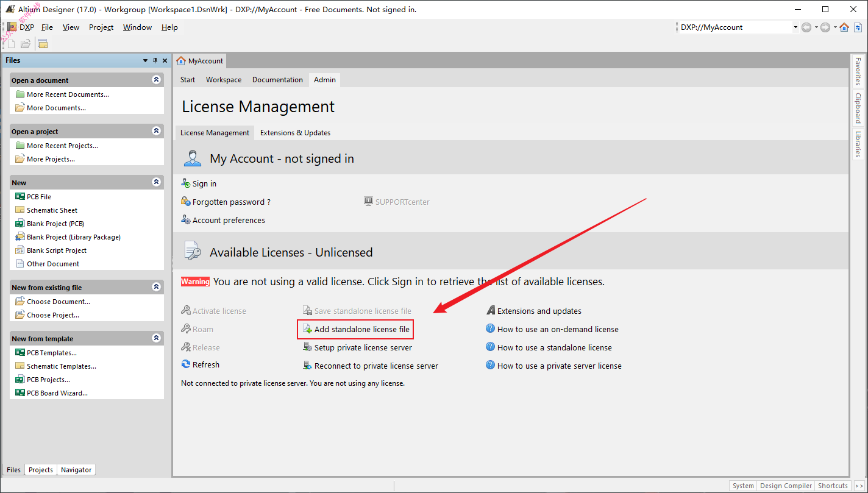Select the MyAccount document tab

(200, 61)
